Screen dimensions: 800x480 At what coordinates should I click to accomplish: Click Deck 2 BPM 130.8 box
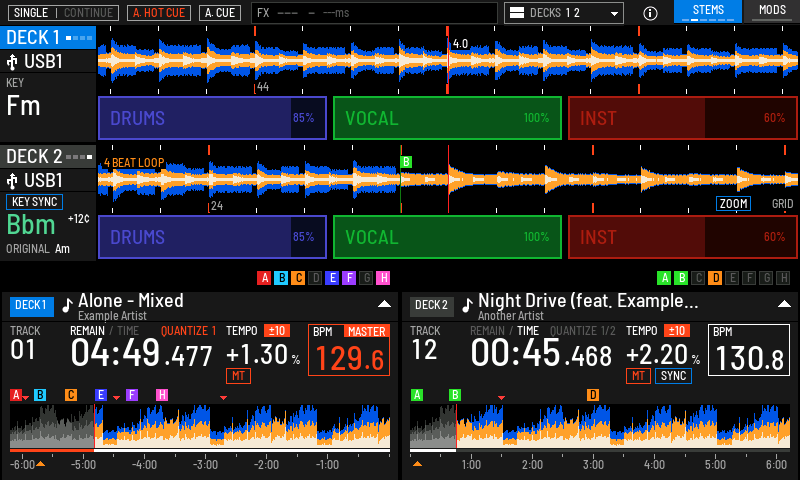pyautogui.click(x=749, y=350)
